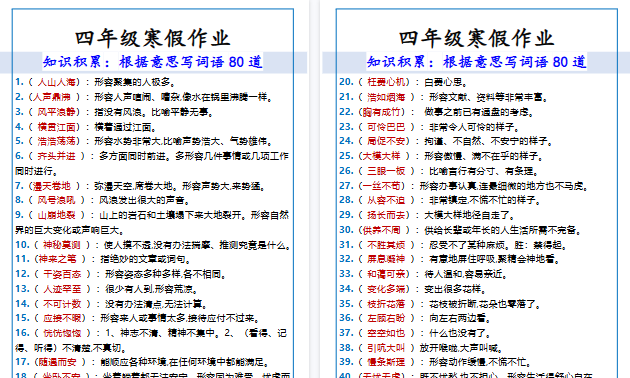This screenshot has height=378, width=630.
Task: Select the red answer 随遇而安
Action: 57,362
